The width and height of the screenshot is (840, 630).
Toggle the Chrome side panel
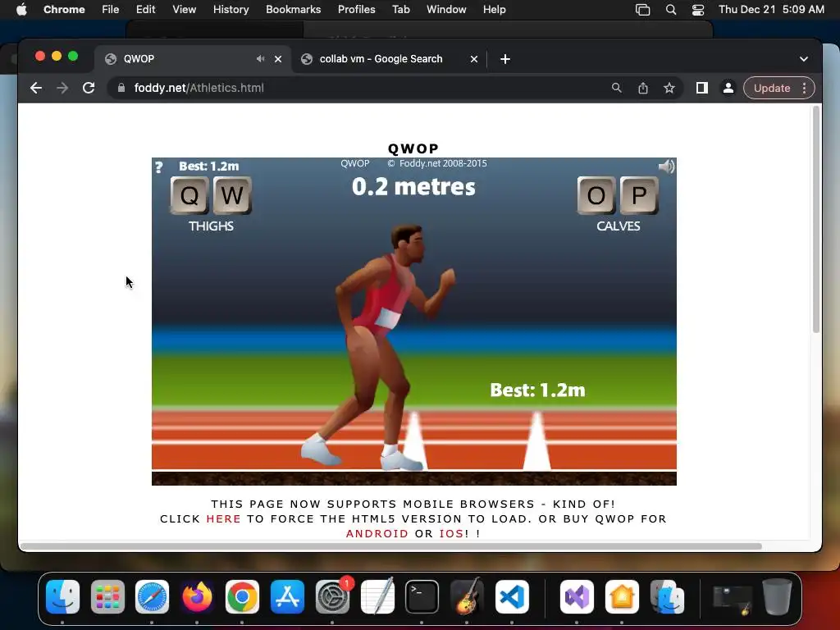point(702,88)
